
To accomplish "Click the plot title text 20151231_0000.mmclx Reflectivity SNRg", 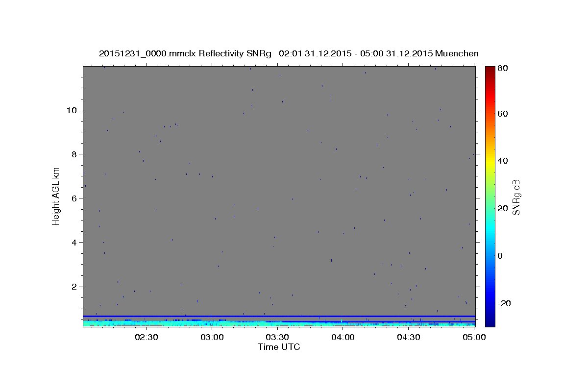I will 185,53.
